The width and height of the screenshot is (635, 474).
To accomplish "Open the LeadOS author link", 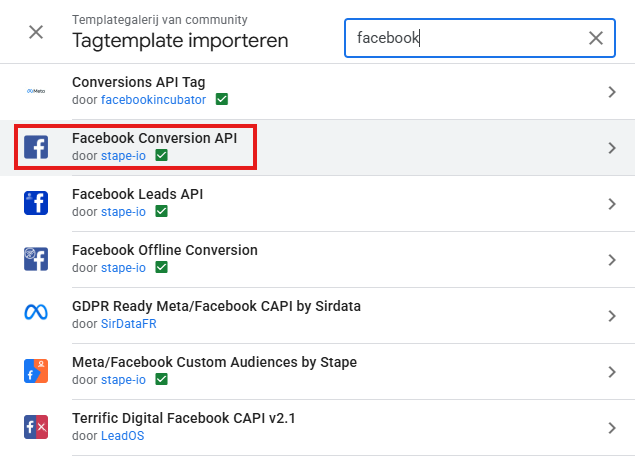I will tap(121, 436).
